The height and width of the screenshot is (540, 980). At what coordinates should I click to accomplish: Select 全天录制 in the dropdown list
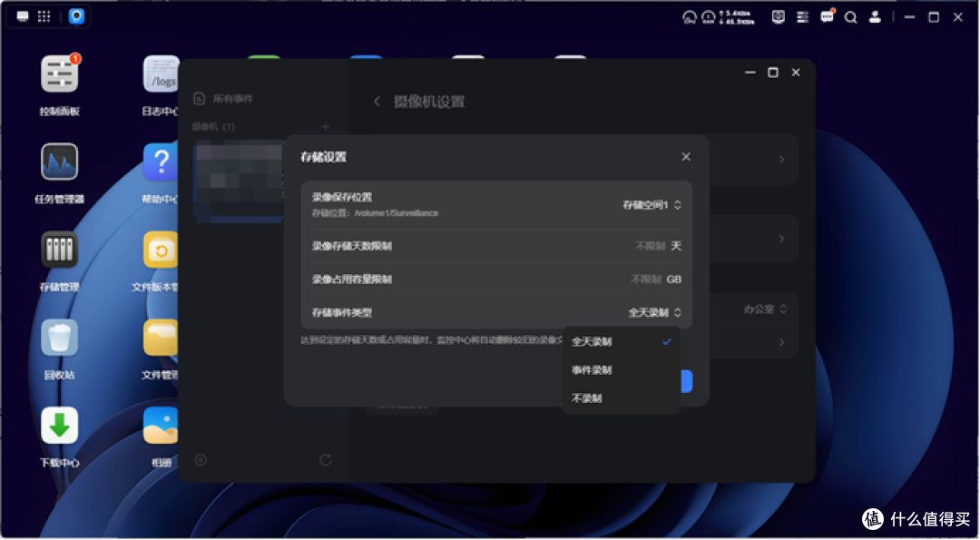pyautogui.click(x=621, y=342)
